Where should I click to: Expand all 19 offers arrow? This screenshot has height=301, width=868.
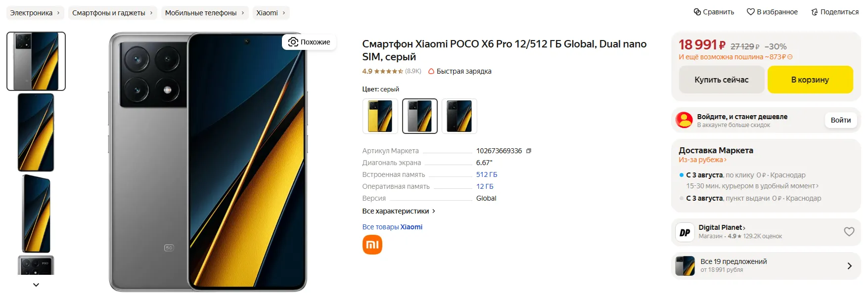tap(849, 266)
